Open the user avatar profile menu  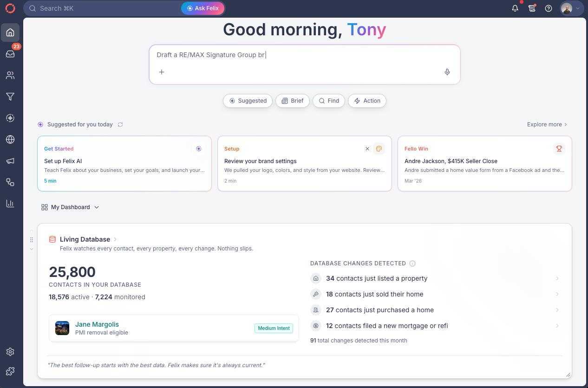pyautogui.click(x=571, y=8)
